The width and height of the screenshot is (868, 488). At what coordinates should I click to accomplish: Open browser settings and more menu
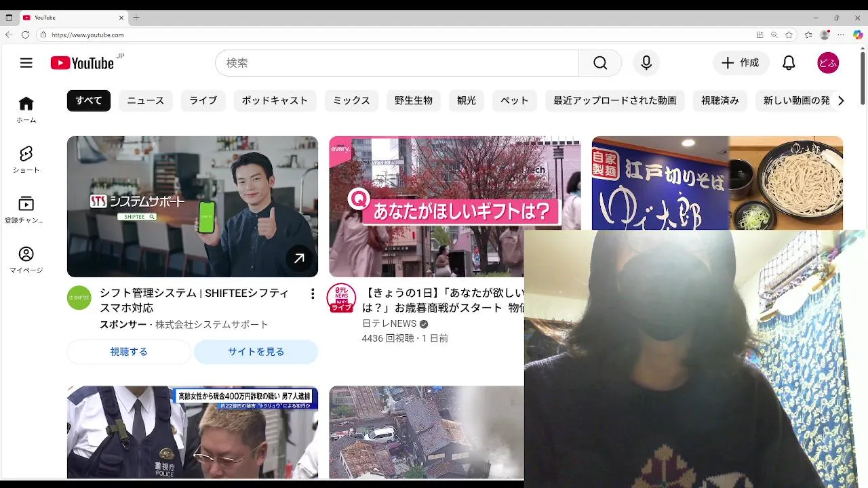click(841, 35)
